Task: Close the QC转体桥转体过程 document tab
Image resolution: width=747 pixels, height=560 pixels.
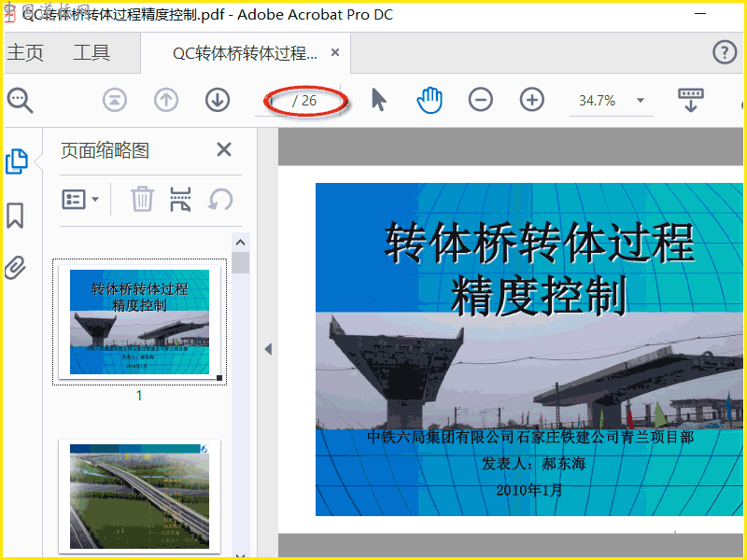Action: click(335, 52)
